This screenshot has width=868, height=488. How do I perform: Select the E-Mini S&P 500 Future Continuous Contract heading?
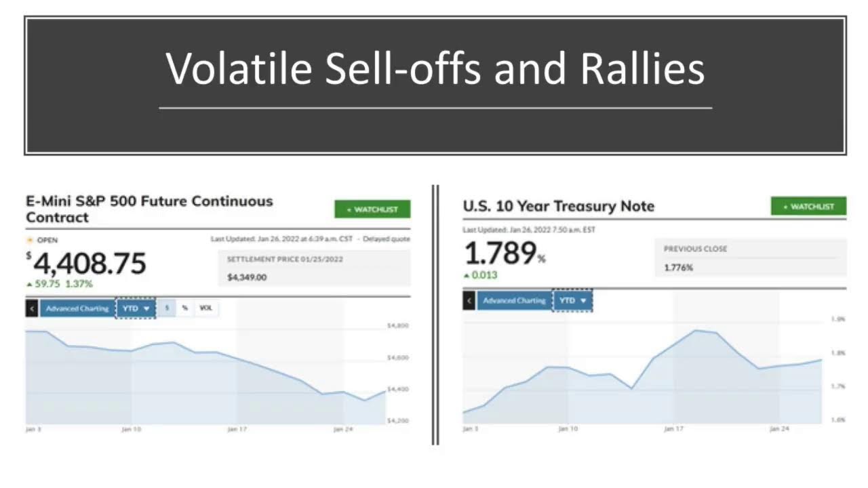click(x=149, y=208)
